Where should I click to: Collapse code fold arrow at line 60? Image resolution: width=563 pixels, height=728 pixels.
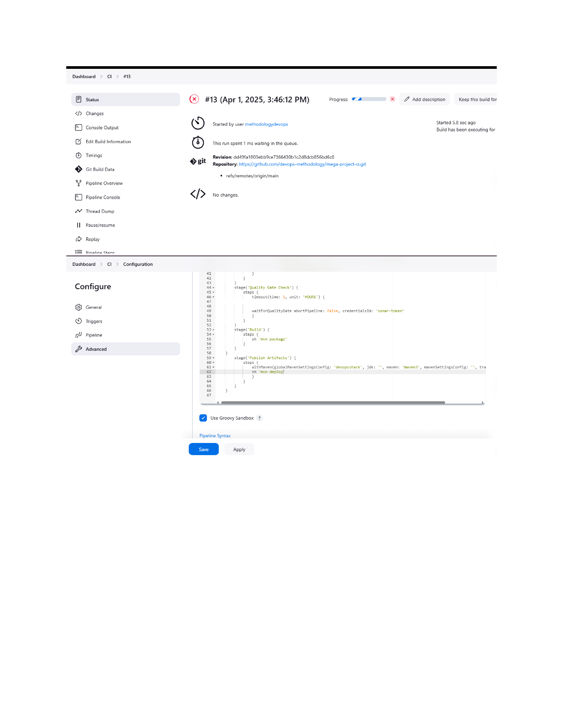213,363
